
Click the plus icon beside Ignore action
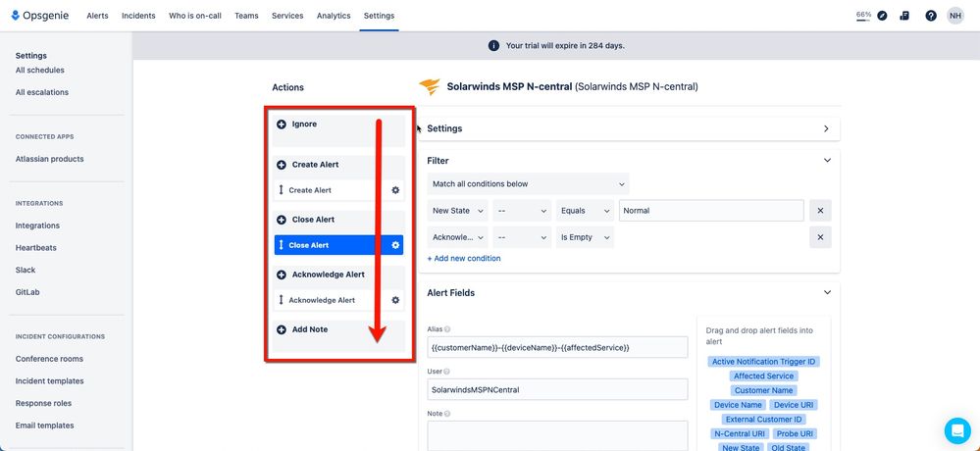tap(282, 125)
